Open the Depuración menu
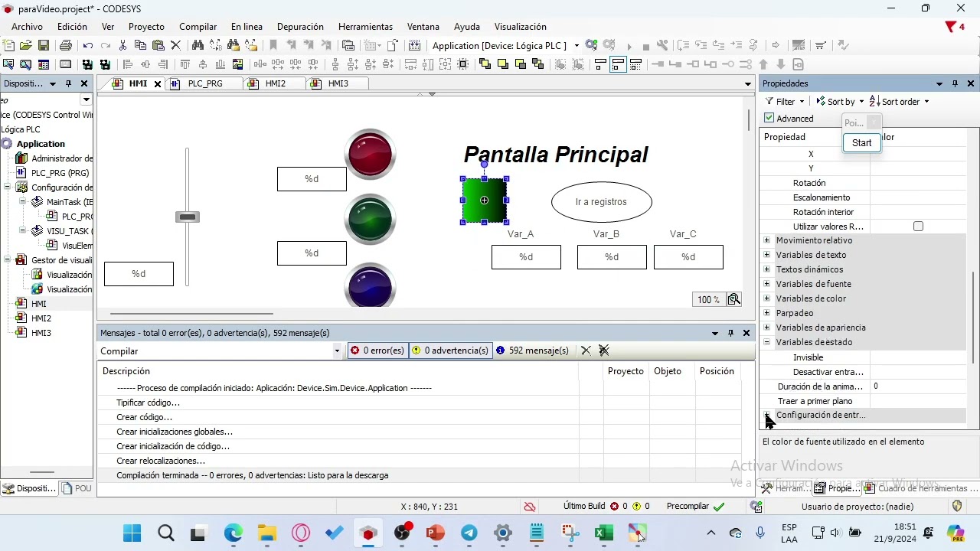 (x=300, y=26)
